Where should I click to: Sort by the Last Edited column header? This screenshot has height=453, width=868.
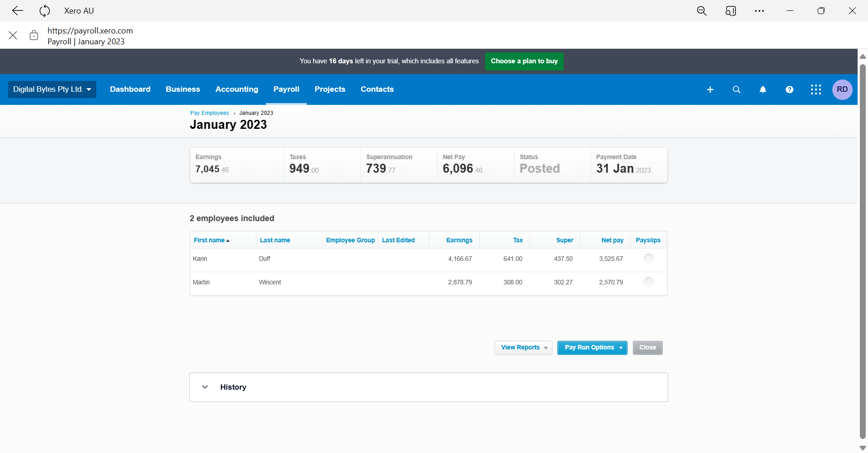coord(398,240)
